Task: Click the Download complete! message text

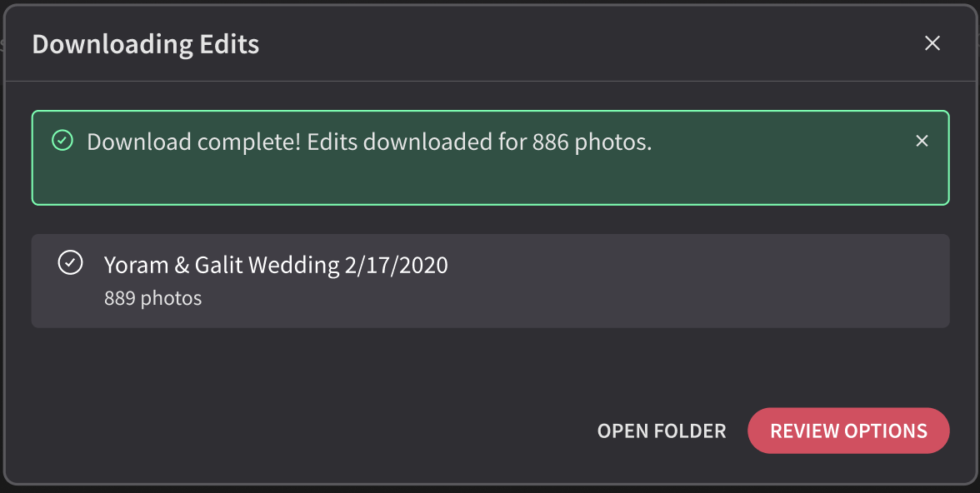Action: pos(193,142)
